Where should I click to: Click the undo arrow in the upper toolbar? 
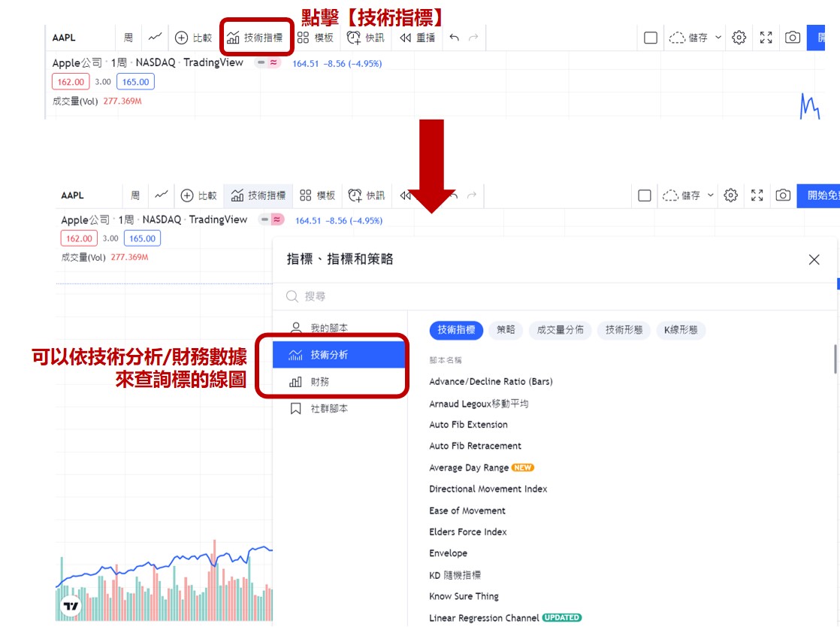[455, 38]
